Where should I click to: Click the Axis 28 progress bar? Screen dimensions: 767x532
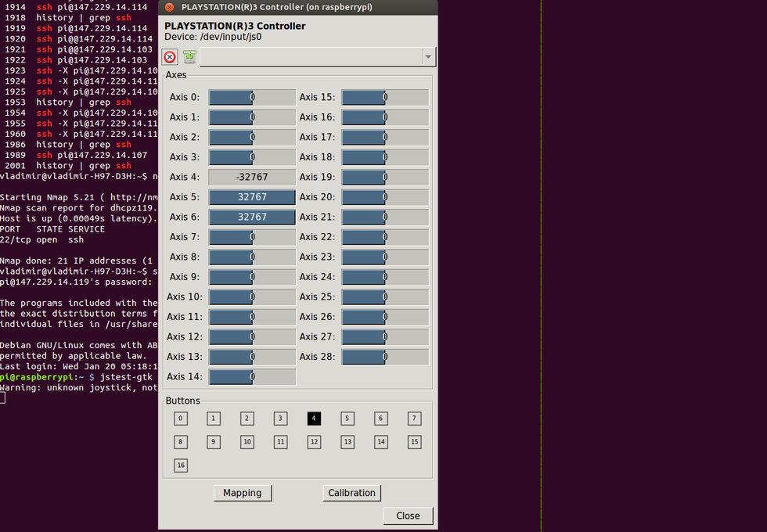click(x=385, y=357)
